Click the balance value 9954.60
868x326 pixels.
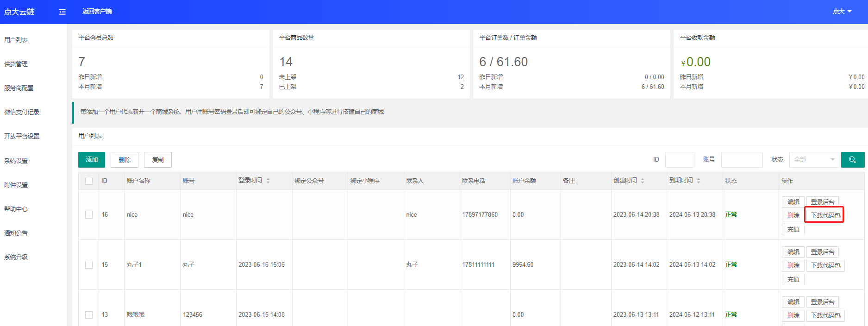click(x=523, y=264)
